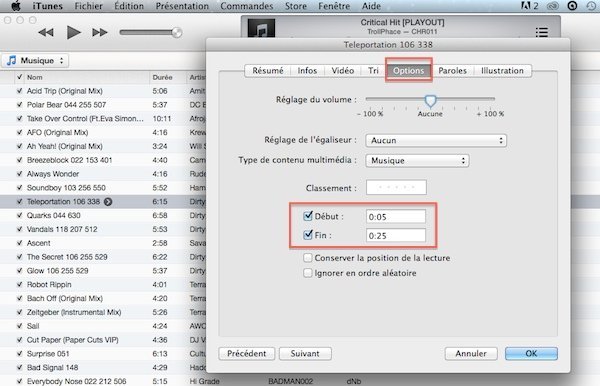The image size is (600, 386).
Task: Open Time Machine menu bar icon
Action: pyautogui.click(x=590, y=6)
